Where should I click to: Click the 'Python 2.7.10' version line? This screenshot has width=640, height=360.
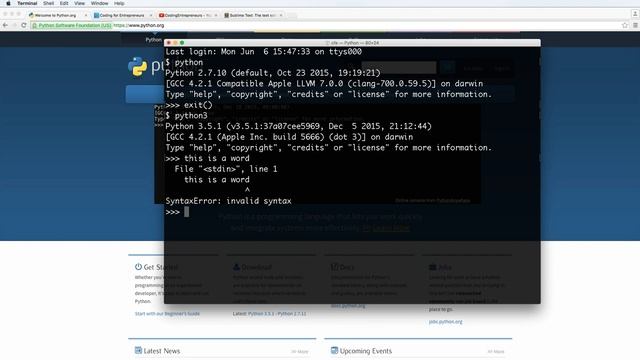pyautogui.click(x=273, y=73)
